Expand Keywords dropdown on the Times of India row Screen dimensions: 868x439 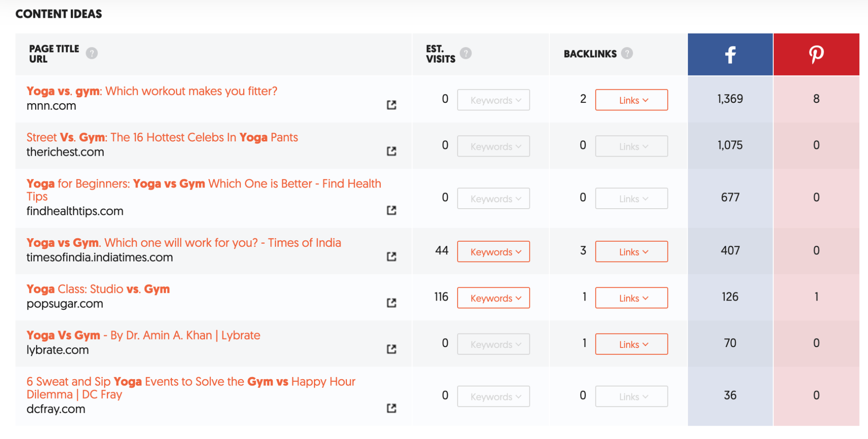tap(493, 252)
